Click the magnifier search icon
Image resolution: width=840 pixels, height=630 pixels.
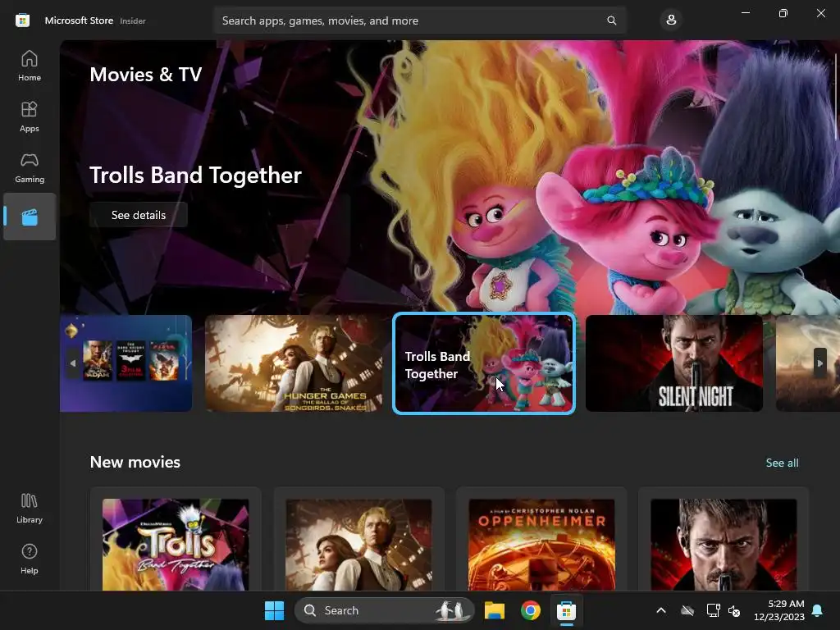(x=611, y=21)
